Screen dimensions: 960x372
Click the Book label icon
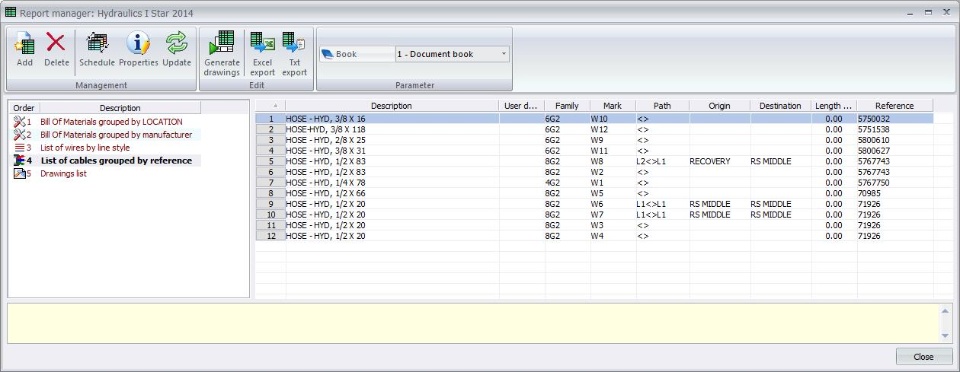pos(327,54)
